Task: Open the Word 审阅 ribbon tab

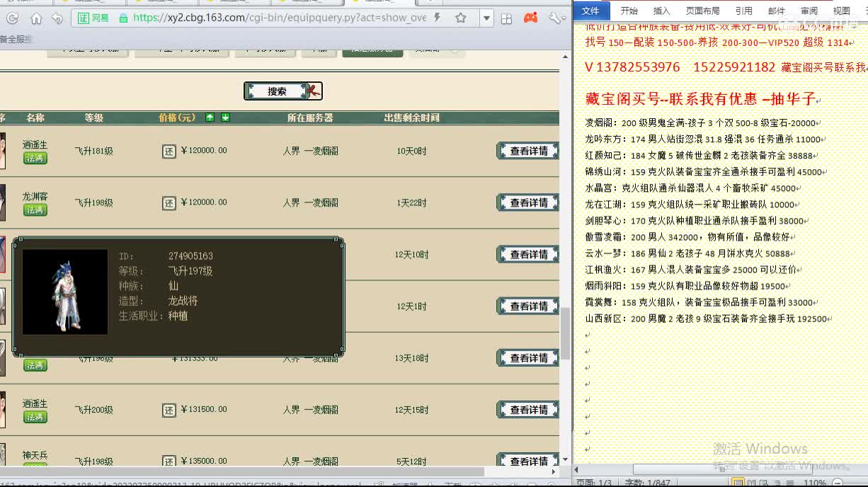Action: tap(809, 11)
